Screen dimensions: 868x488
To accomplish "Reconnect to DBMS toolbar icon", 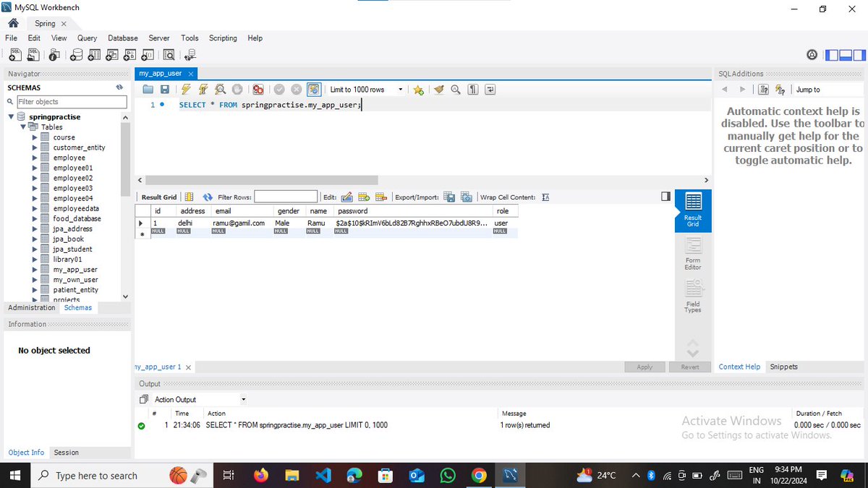I will 190,54.
